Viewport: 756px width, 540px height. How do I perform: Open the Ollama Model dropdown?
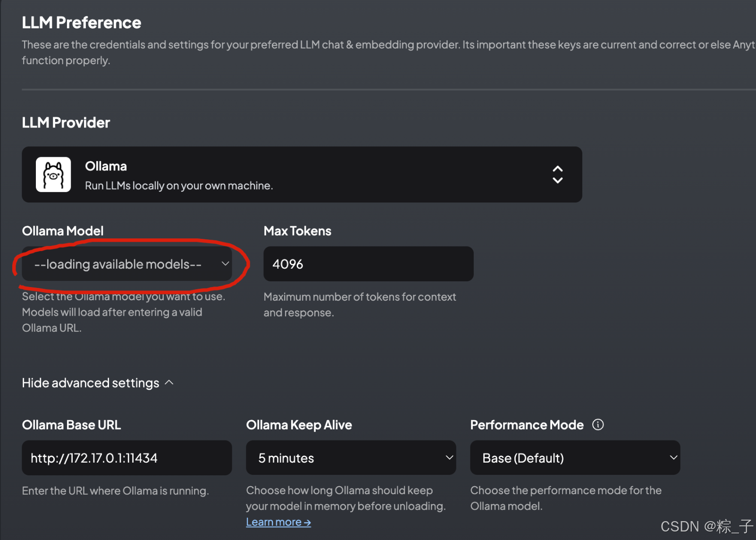click(127, 264)
